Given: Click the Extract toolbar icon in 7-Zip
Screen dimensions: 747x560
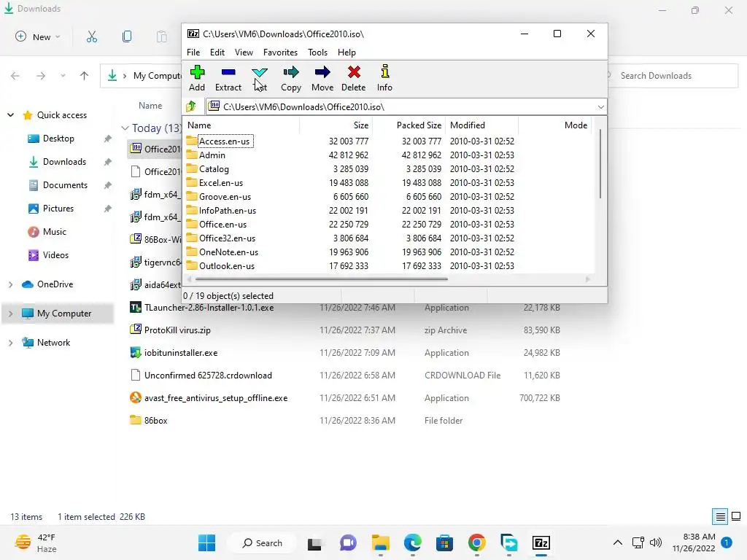Looking at the screenshot, I should pos(228,78).
